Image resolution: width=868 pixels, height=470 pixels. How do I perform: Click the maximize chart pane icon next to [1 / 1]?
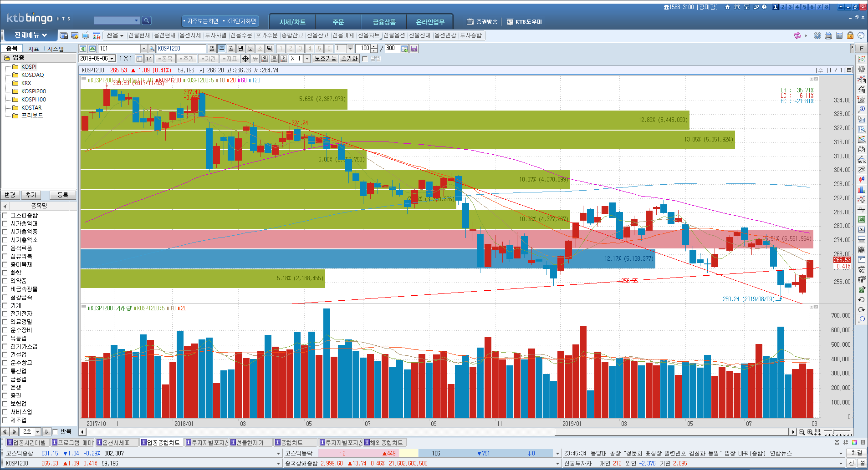click(x=849, y=70)
